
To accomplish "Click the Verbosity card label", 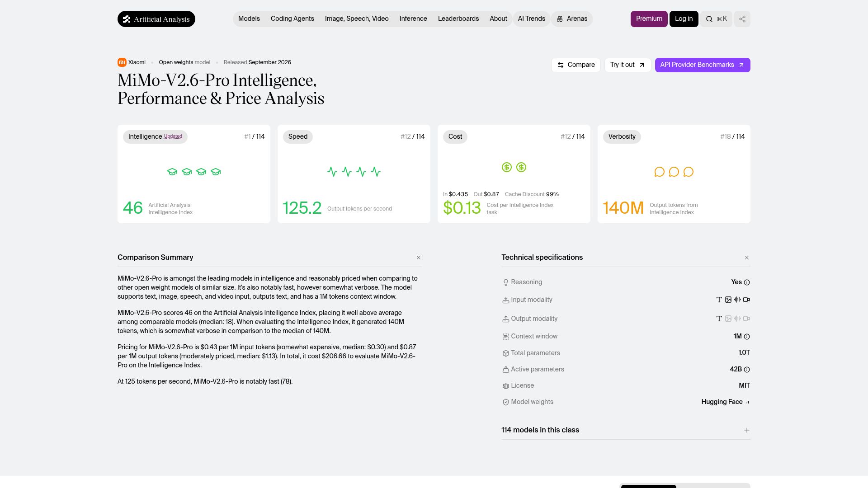I will click(x=622, y=136).
